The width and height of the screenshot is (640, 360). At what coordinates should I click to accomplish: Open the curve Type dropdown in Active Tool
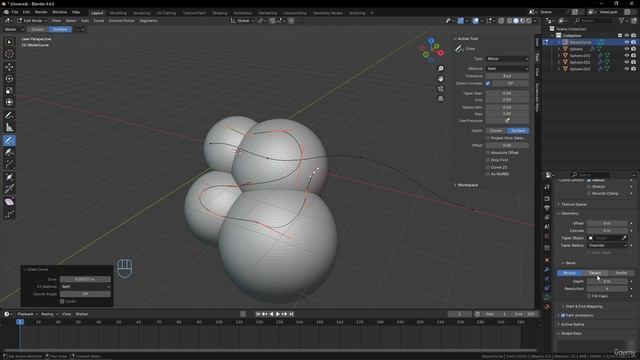tap(507, 59)
